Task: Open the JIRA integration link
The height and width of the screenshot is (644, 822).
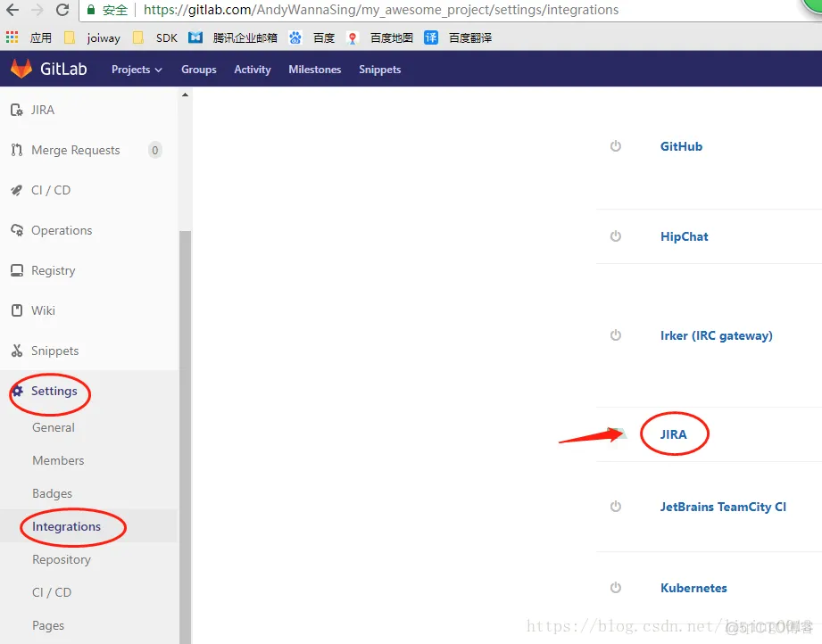Action: click(x=673, y=434)
